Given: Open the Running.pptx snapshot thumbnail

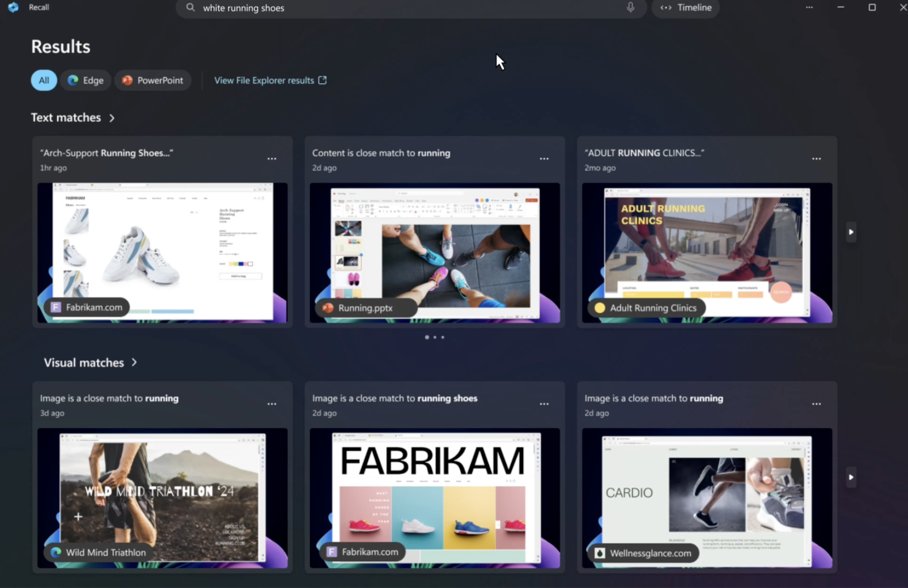Looking at the screenshot, I should (x=435, y=253).
